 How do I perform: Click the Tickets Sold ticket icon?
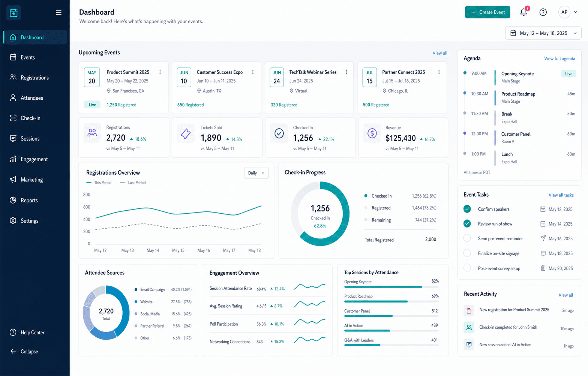tap(186, 133)
